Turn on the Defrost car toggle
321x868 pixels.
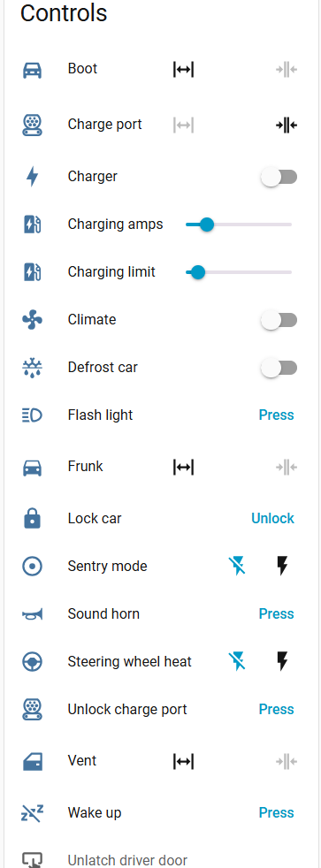pos(279,368)
